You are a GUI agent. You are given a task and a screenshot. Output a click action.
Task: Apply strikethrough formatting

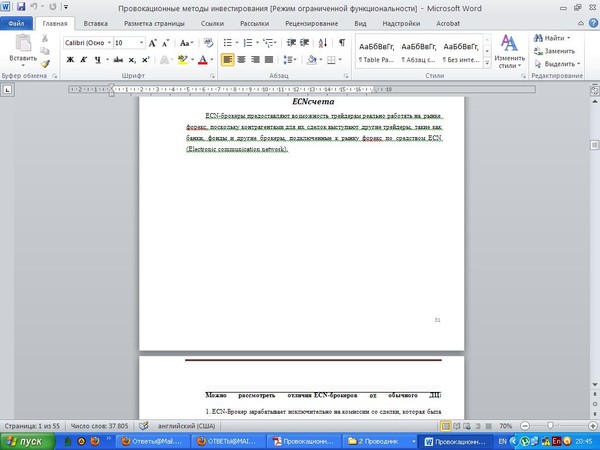(118, 60)
